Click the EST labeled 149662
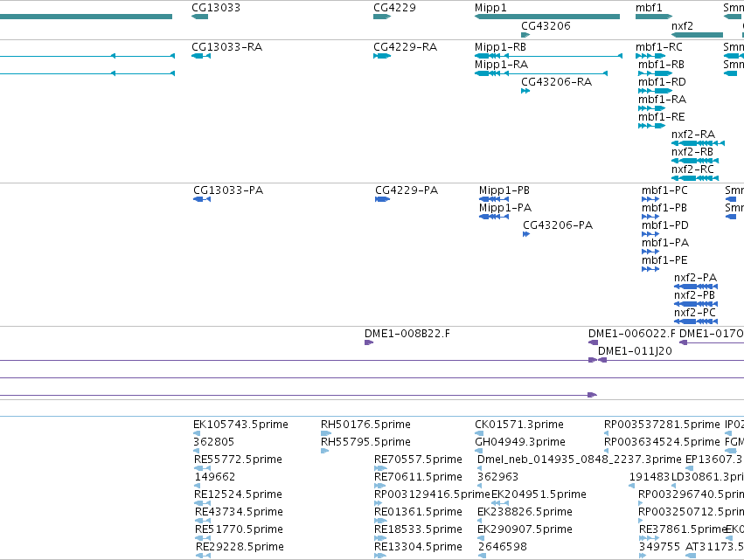 [x=197, y=486]
